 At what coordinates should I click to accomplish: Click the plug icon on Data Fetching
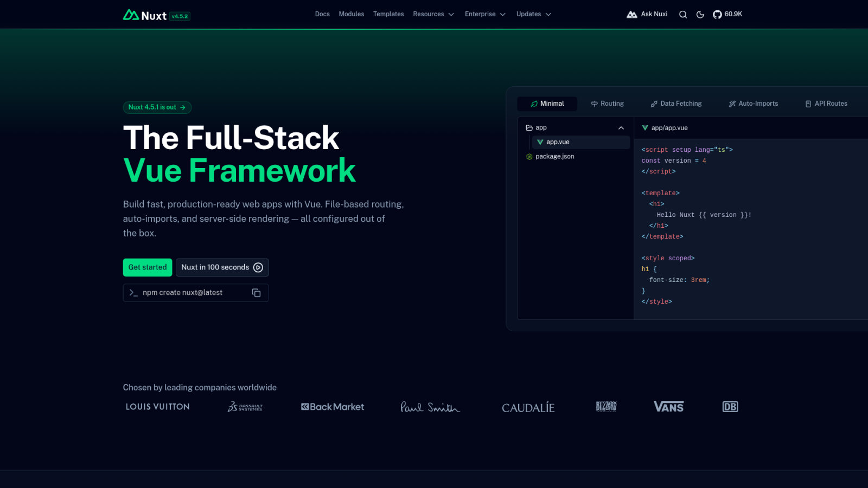click(x=654, y=104)
